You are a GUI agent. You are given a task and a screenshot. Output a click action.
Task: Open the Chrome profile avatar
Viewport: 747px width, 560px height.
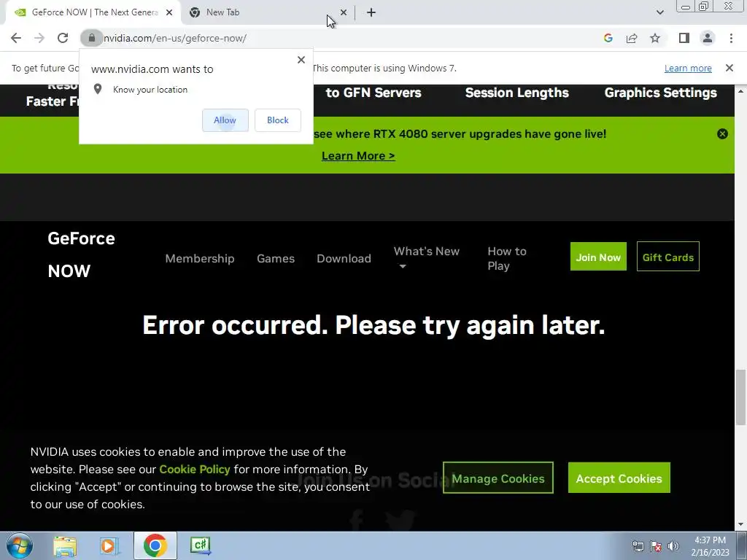pos(708,38)
